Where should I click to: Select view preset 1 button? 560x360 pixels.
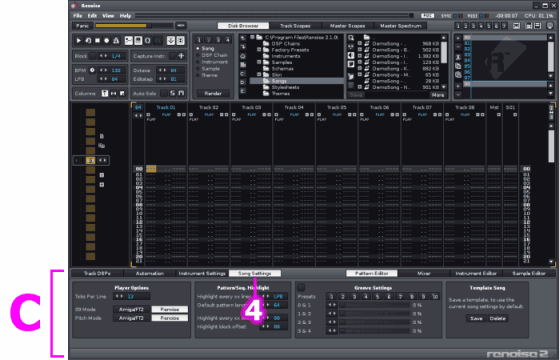point(458,26)
